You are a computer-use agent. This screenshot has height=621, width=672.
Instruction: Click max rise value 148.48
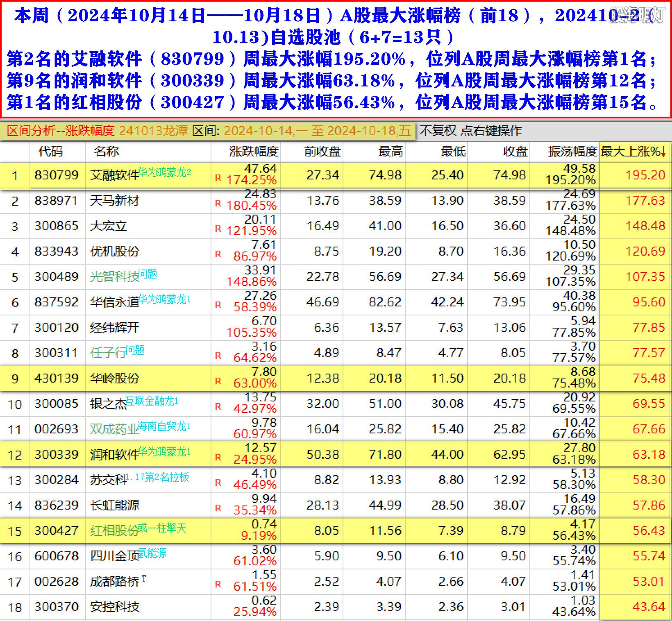click(x=645, y=226)
